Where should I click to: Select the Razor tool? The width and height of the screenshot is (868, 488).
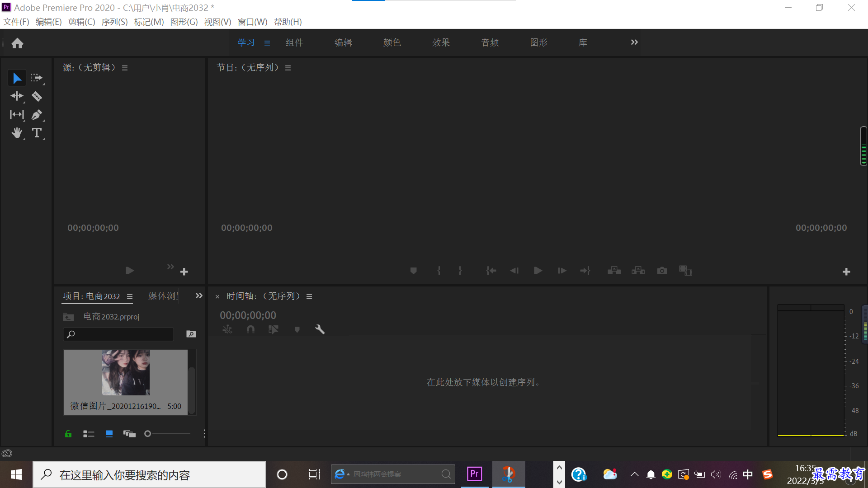(x=37, y=96)
